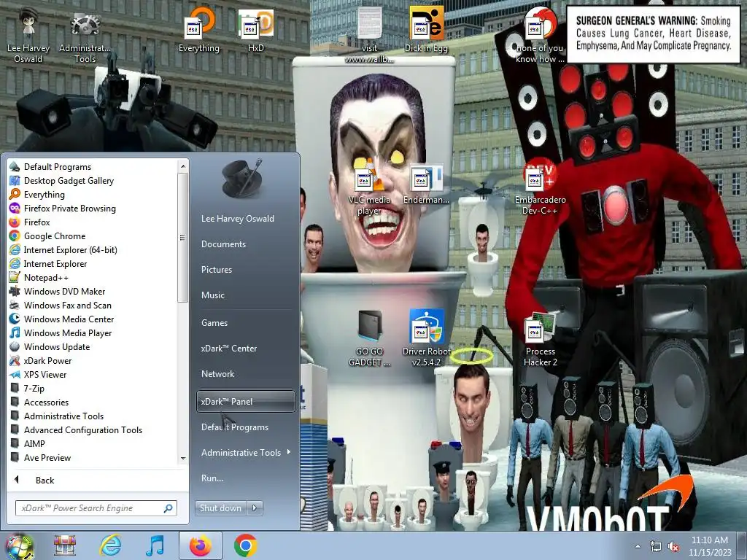Select the Dick in Egg desktop shortcut

pos(426,29)
